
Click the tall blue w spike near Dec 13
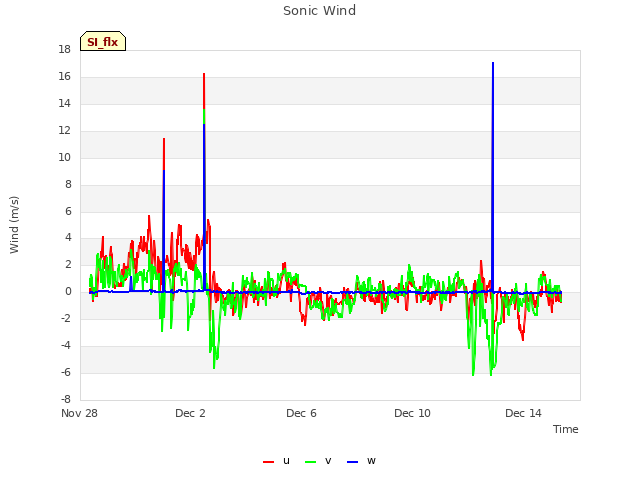tap(493, 176)
